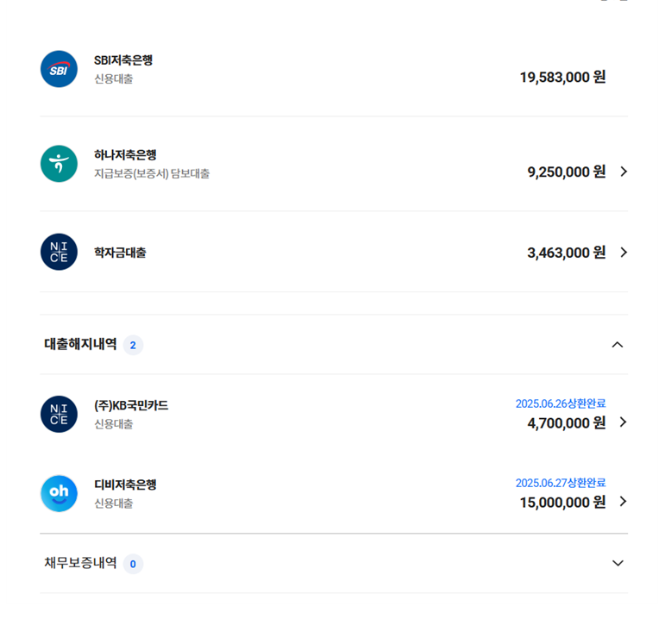Click the NICE logo beside 학자금대출

(59, 252)
